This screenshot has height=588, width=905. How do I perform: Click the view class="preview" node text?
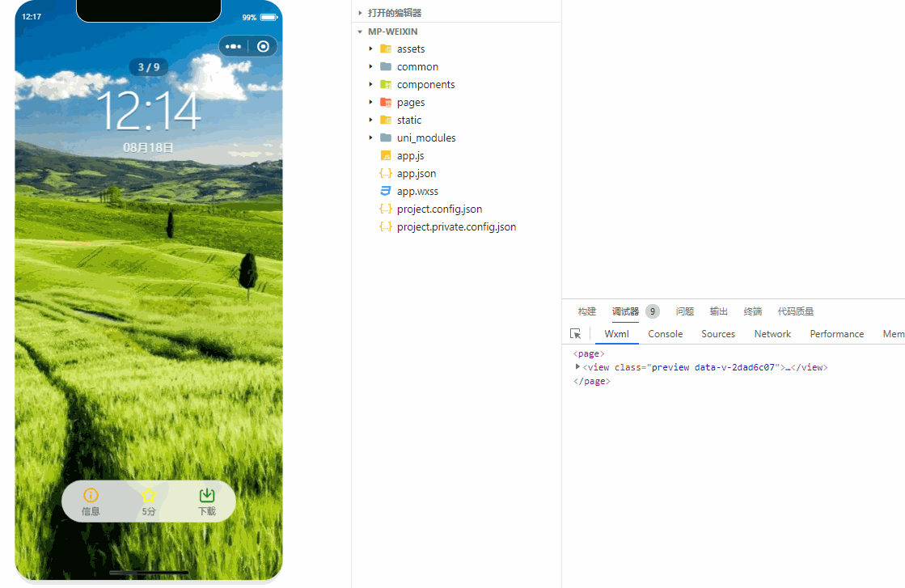tap(705, 367)
